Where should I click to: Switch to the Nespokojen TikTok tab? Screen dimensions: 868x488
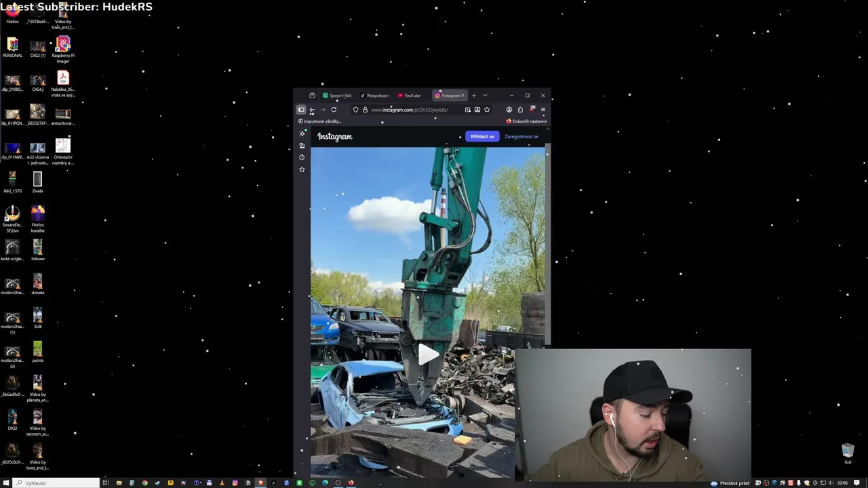375,96
